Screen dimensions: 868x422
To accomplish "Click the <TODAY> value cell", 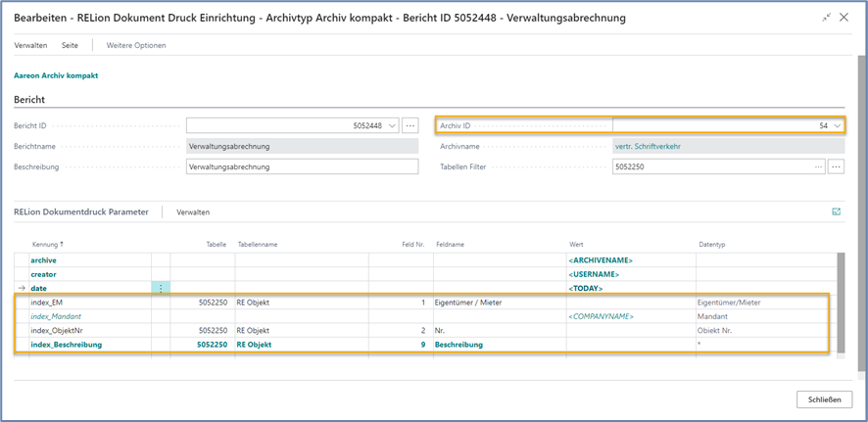I will (631, 288).
